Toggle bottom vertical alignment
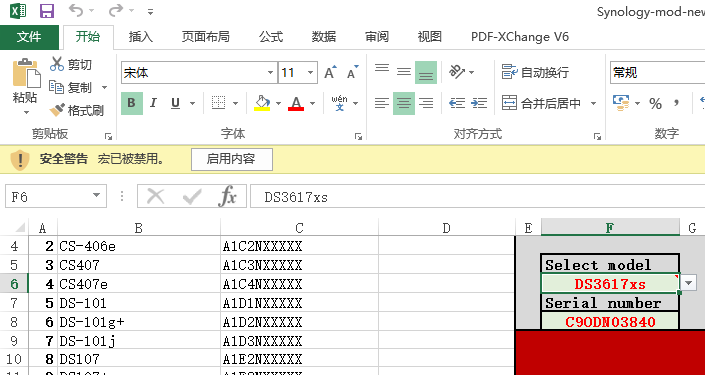Screen dimensions: 705x375 tap(426, 72)
